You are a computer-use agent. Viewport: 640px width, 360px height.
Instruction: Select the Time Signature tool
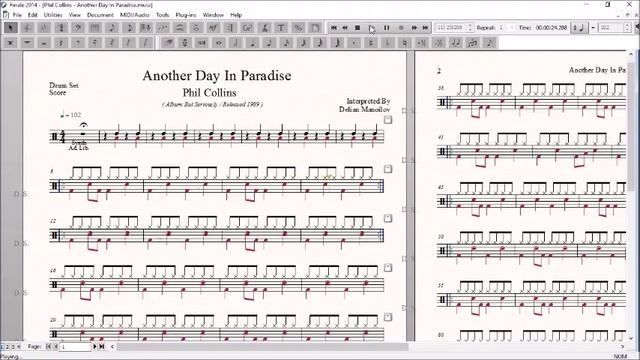61,28
